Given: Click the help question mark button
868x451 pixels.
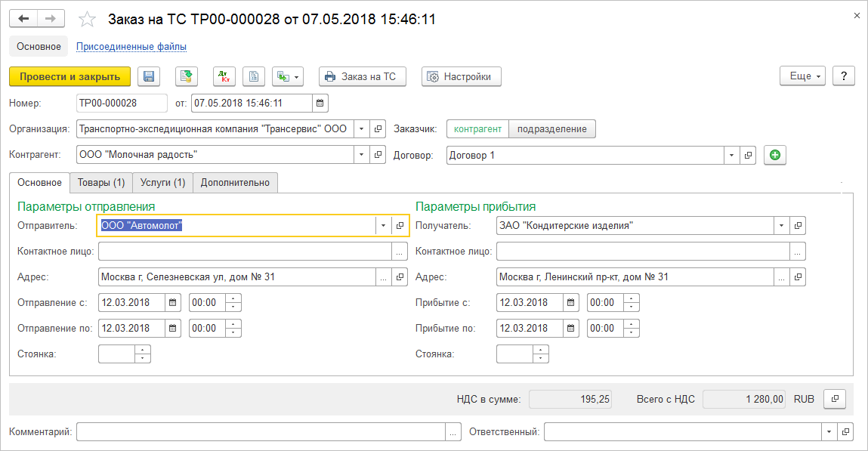Looking at the screenshot, I should coord(843,76).
